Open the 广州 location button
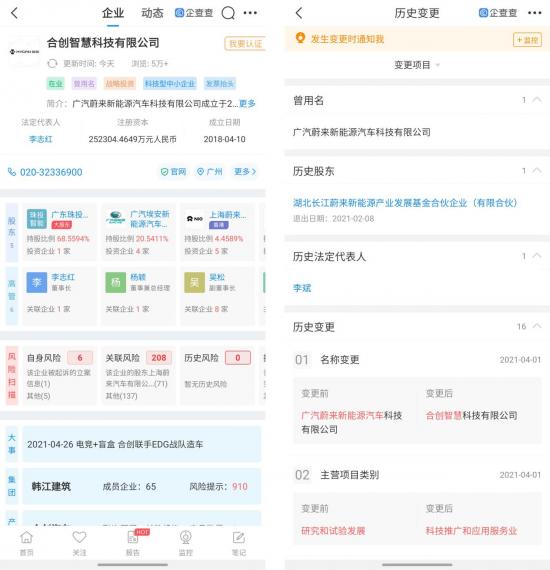The image size is (550, 570). [210, 172]
